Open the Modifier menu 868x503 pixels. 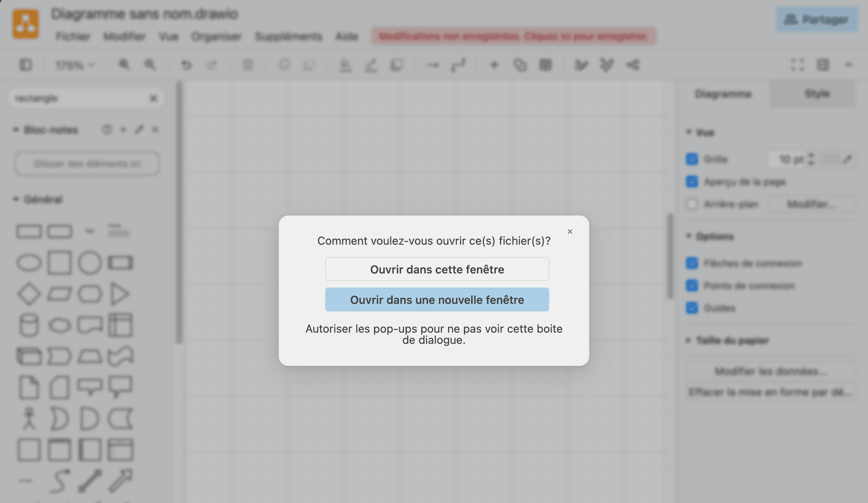click(x=124, y=36)
